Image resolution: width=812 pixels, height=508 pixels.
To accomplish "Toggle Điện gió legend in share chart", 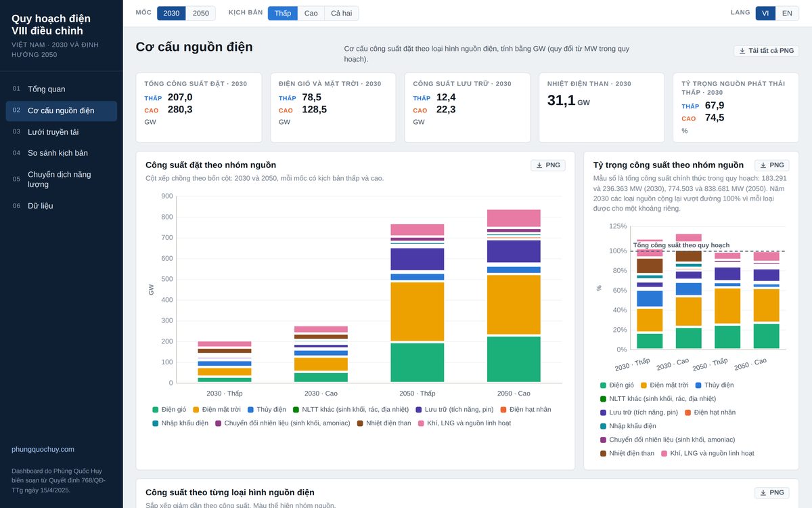I will click(x=617, y=385).
